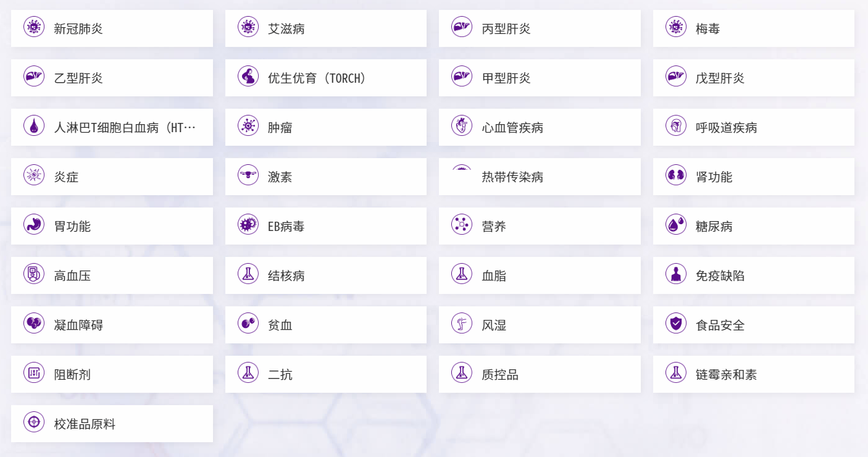Viewport: 868px width, 457px height.
Task: Click the blood pressure monitor icon for 高血压
Action: point(34,274)
